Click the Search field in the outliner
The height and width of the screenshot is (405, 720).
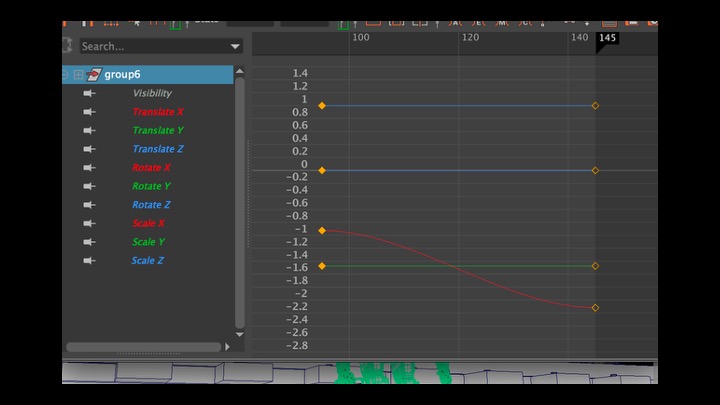(x=161, y=46)
